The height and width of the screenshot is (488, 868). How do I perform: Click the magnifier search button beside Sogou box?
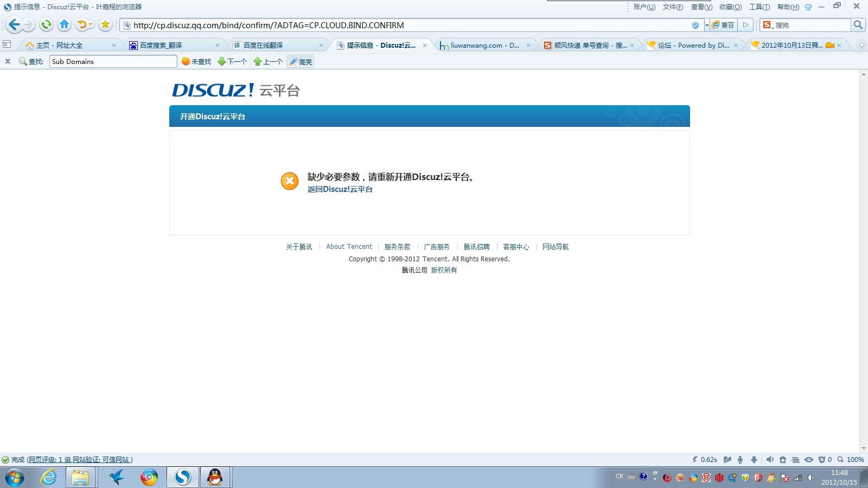(858, 25)
